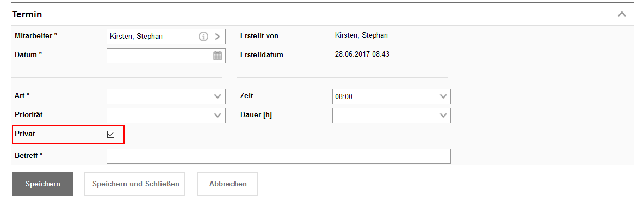Open the Zeit dropdown showing 08:00

(x=392, y=96)
